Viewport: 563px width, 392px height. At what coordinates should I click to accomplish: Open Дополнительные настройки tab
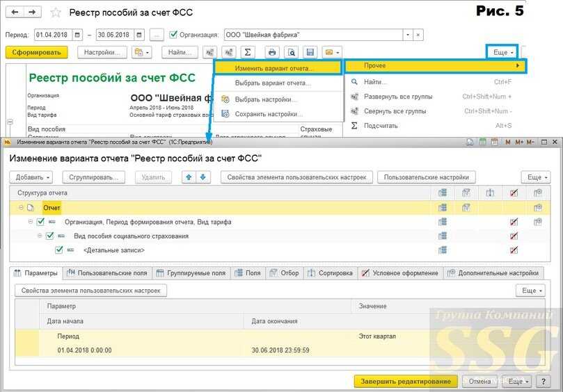coord(493,273)
